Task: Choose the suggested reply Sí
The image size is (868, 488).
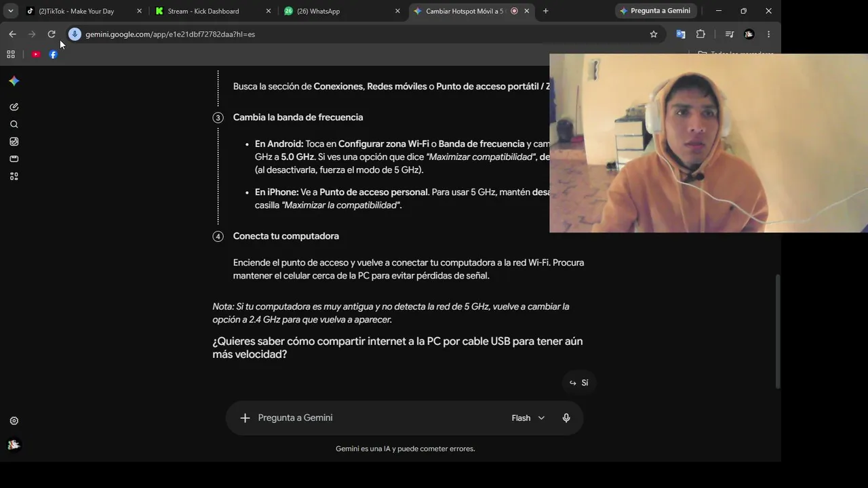Action: [x=578, y=383]
